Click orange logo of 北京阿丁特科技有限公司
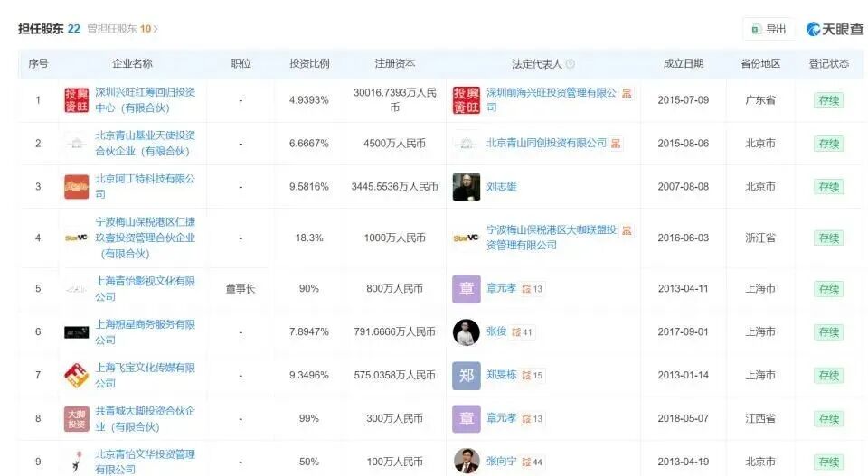The height and width of the screenshot is (476, 868). click(76, 187)
